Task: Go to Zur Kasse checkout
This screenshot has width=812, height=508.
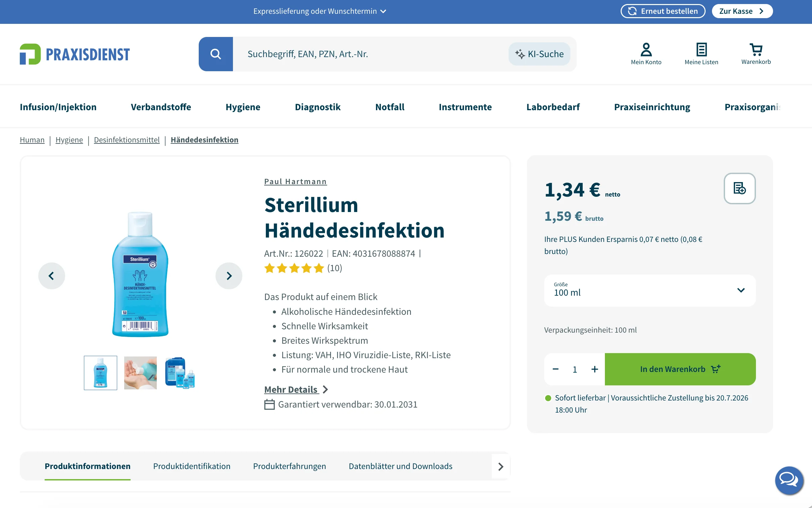Action: point(742,11)
